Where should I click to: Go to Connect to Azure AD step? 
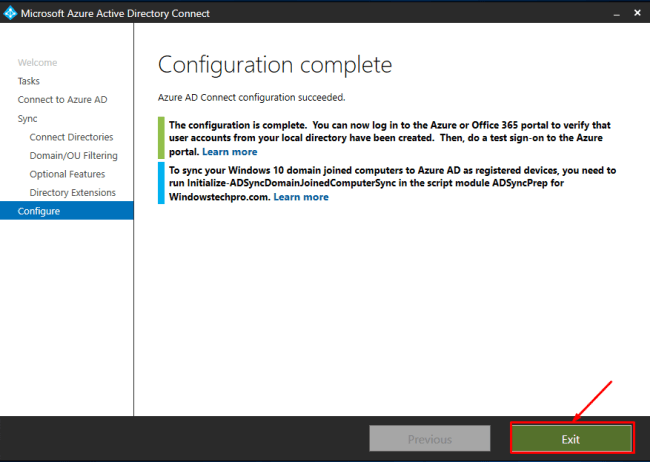[x=63, y=100]
